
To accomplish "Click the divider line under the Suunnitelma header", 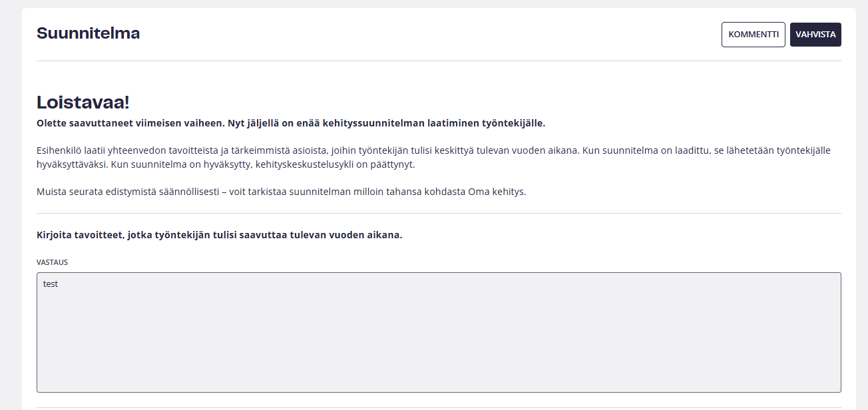I will click(439, 61).
